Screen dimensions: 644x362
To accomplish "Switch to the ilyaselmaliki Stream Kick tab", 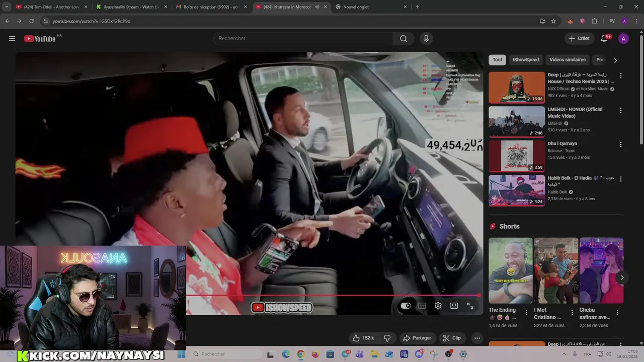I will [132, 7].
